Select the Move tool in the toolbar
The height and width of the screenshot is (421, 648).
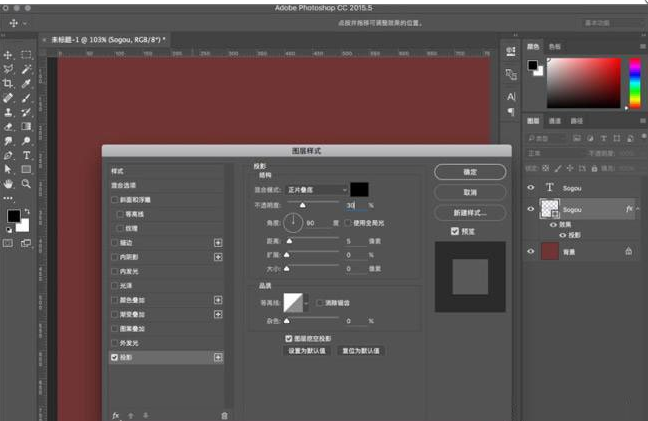coord(8,55)
